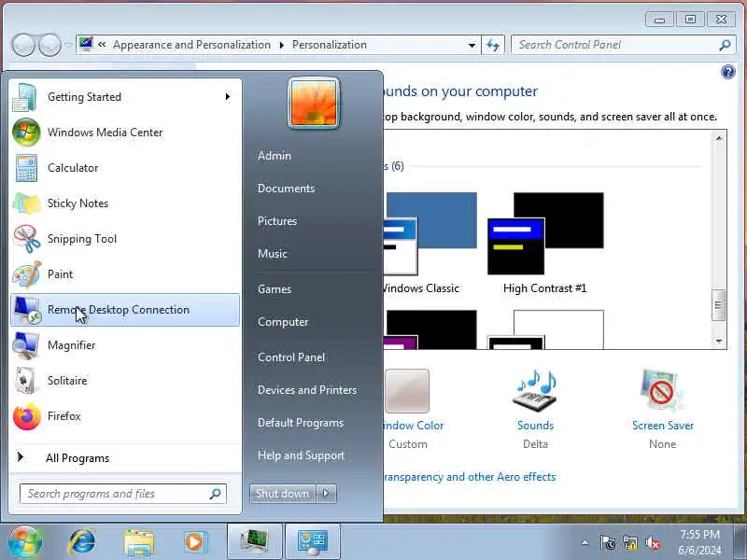
Task: Open the address bar history dropdown
Action: coord(472,45)
